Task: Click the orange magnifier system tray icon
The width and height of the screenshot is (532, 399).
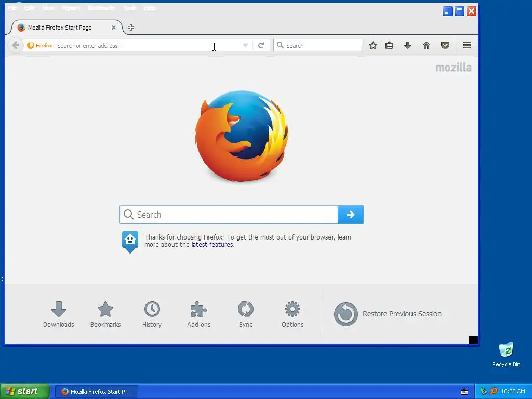Action: pos(494,392)
